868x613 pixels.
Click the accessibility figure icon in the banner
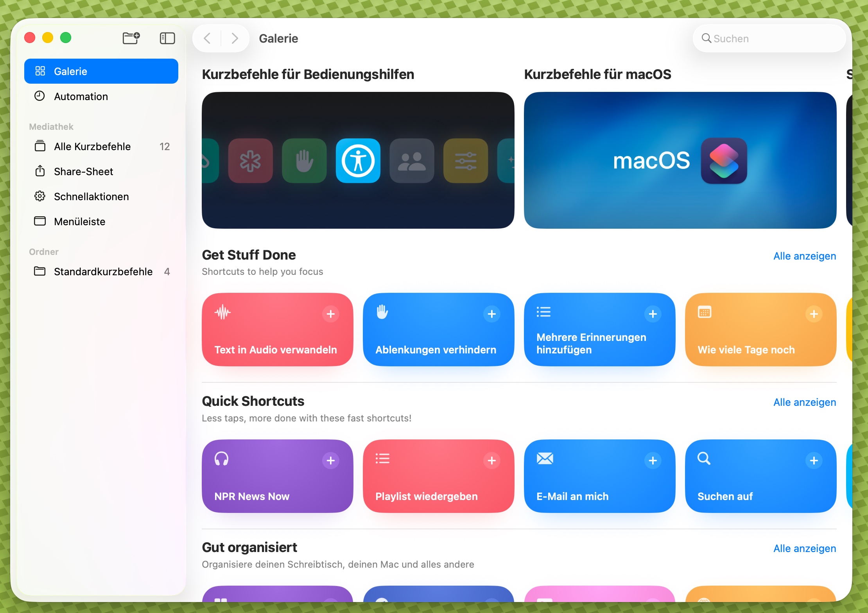[358, 161]
